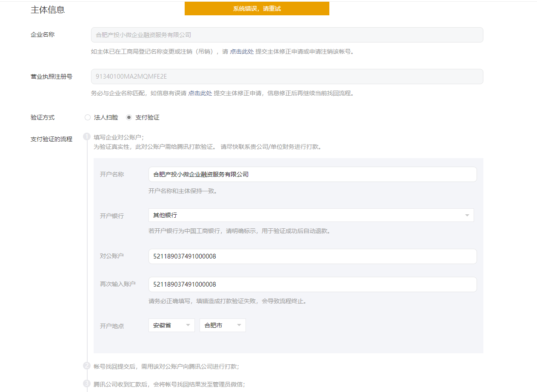The width and height of the screenshot is (537, 392).
Task: Click the 再次输入账户 field
Action: (x=312, y=284)
